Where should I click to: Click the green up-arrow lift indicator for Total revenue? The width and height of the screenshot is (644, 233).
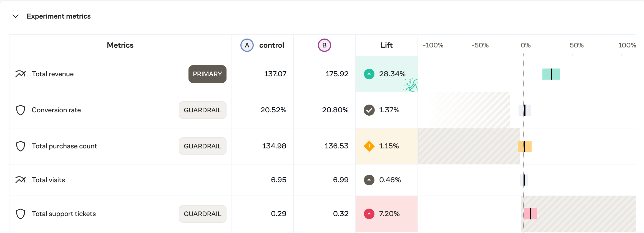[369, 74]
